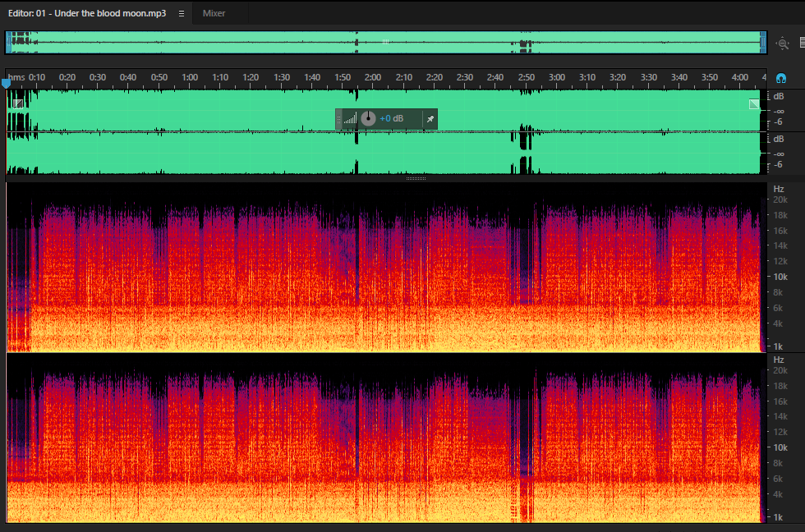The image size is (805, 532).
Task: Click the 0:10 mark on the time ruler
Action: pyautogui.click(x=36, y=77)
